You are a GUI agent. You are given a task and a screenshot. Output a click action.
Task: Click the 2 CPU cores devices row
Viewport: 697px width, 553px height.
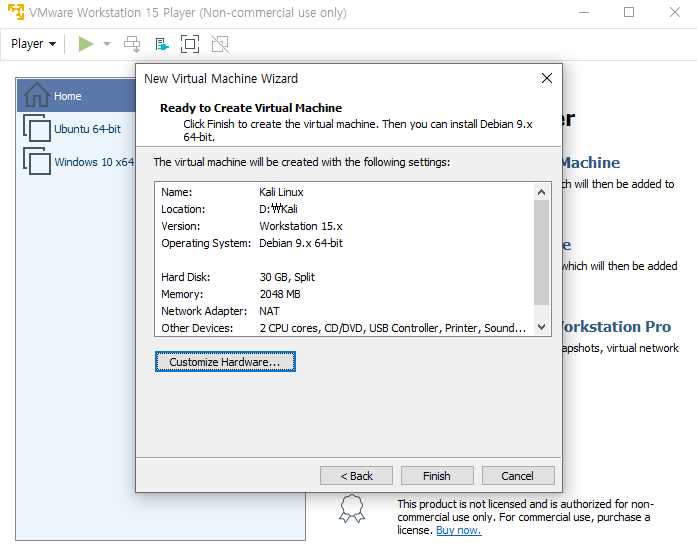(343, 328)
